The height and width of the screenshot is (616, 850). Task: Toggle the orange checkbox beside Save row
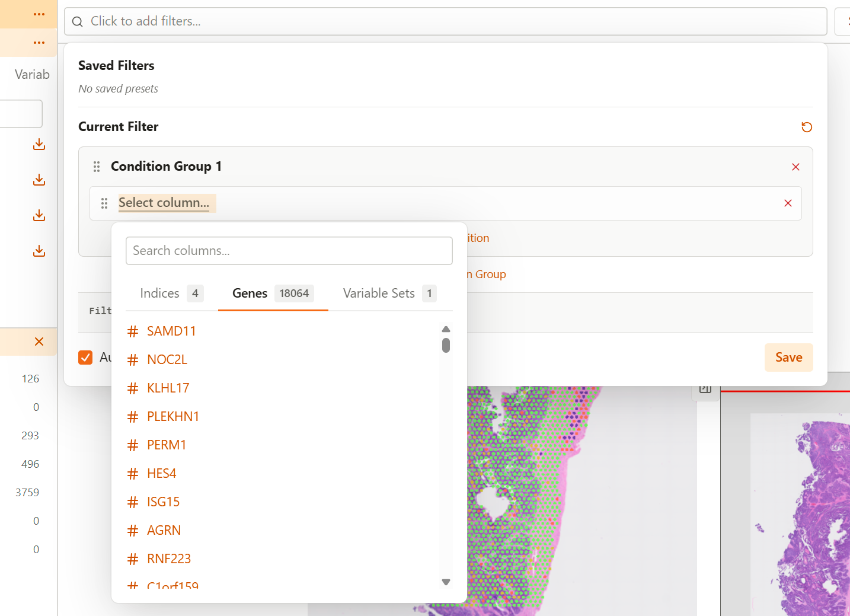coord(85,358)
